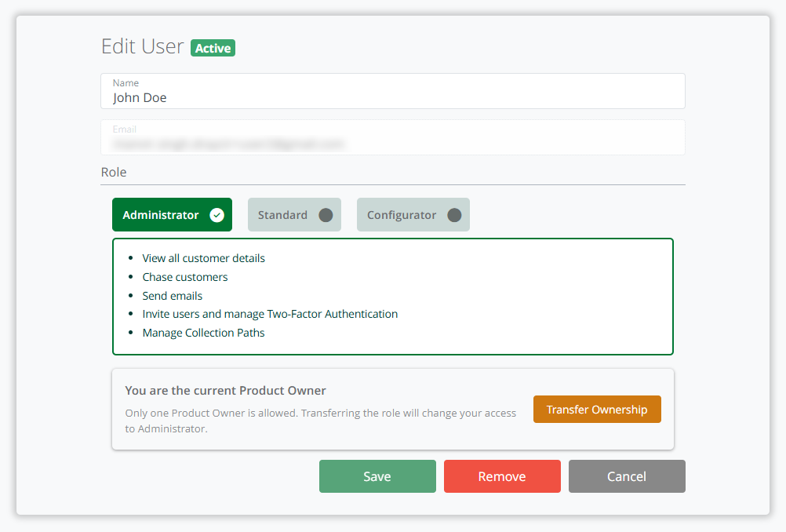Click the 'Chase customers' permission item
This screenshot has width=786, height=532.
184,277
